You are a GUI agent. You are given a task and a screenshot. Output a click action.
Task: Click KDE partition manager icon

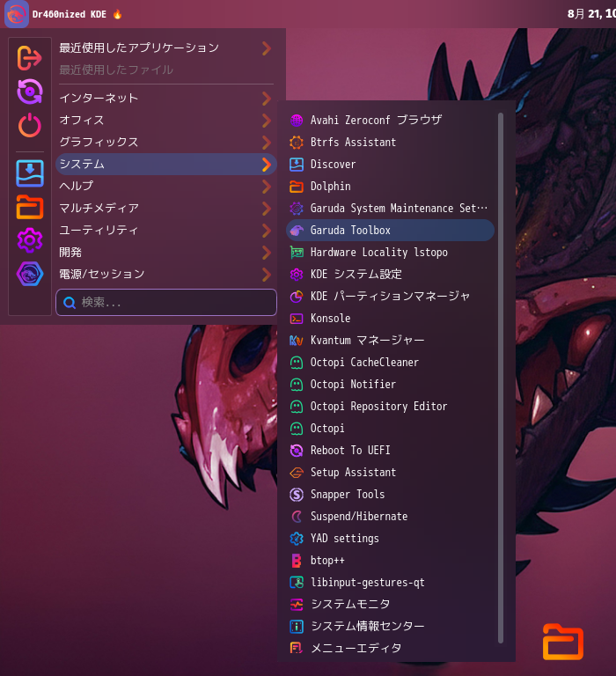click(297, 296)
